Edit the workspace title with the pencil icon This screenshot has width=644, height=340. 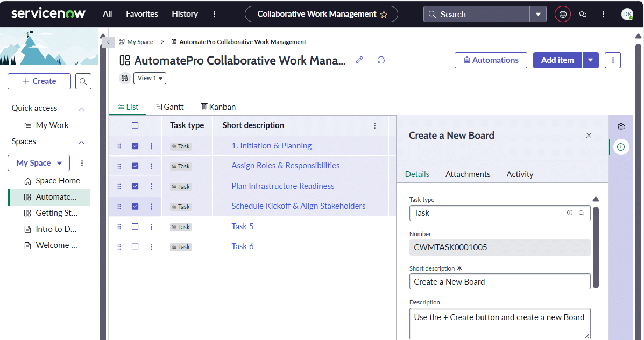359,60
